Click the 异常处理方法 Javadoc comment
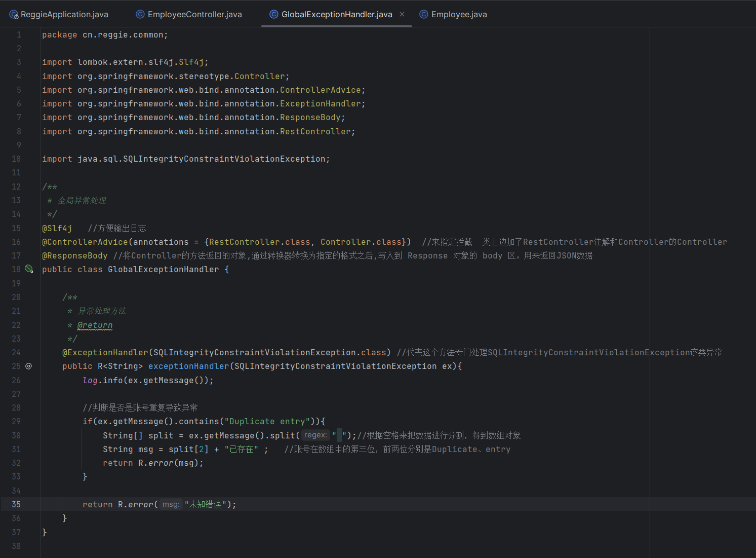 click(x=102, y=311)
